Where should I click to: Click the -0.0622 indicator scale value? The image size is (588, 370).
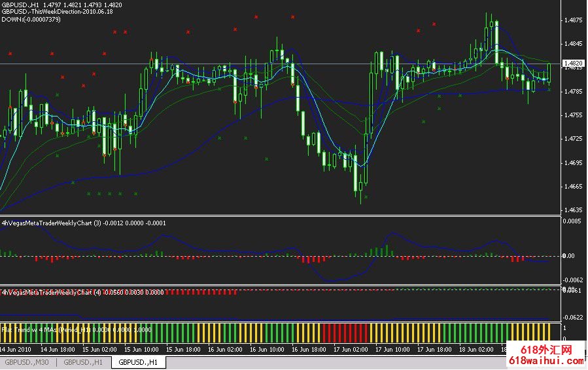click(572, 318)
